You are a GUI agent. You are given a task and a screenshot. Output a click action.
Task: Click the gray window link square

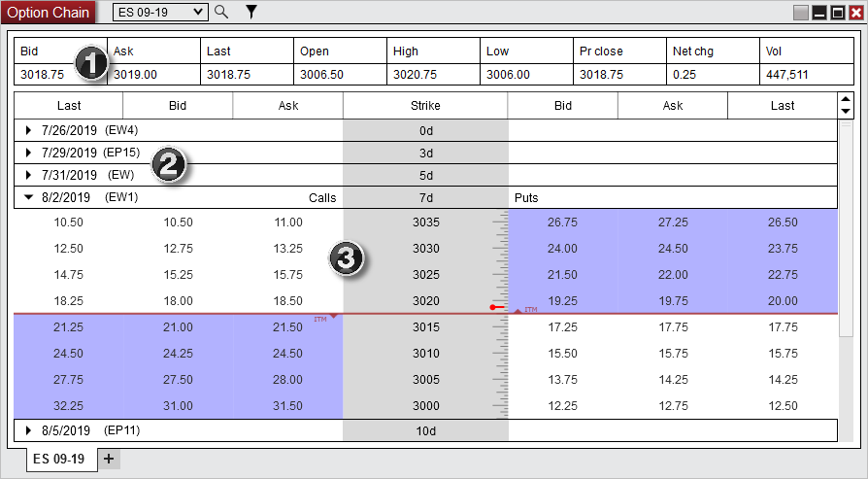pyautogui.click(x=801, y=13)
